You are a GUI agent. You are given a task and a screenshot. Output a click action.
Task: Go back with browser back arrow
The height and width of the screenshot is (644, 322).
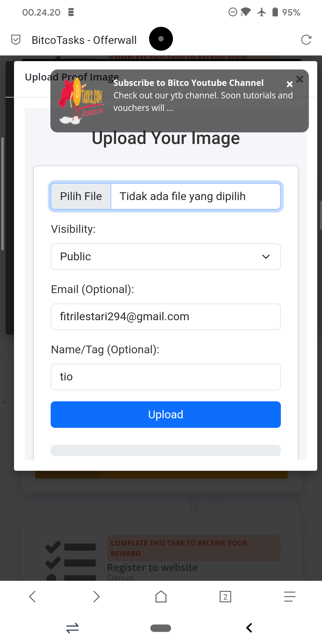(x=32, y=597)
